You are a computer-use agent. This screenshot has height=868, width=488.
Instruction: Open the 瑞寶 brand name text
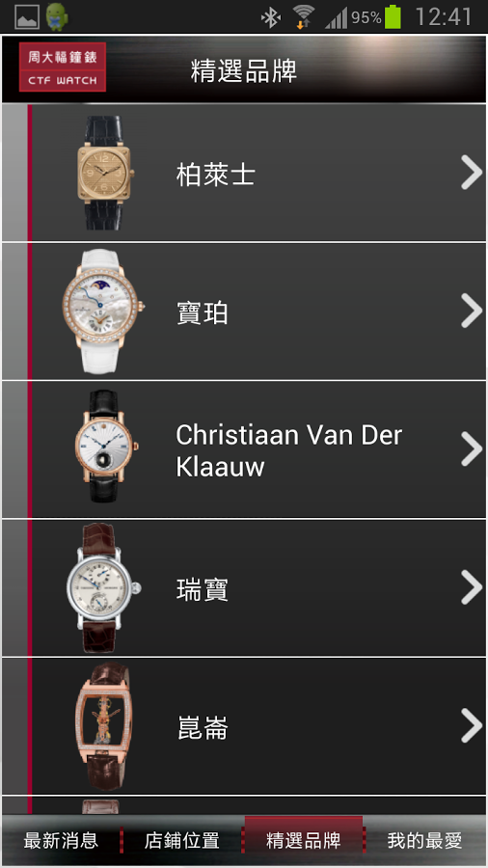tap(202, 590)
